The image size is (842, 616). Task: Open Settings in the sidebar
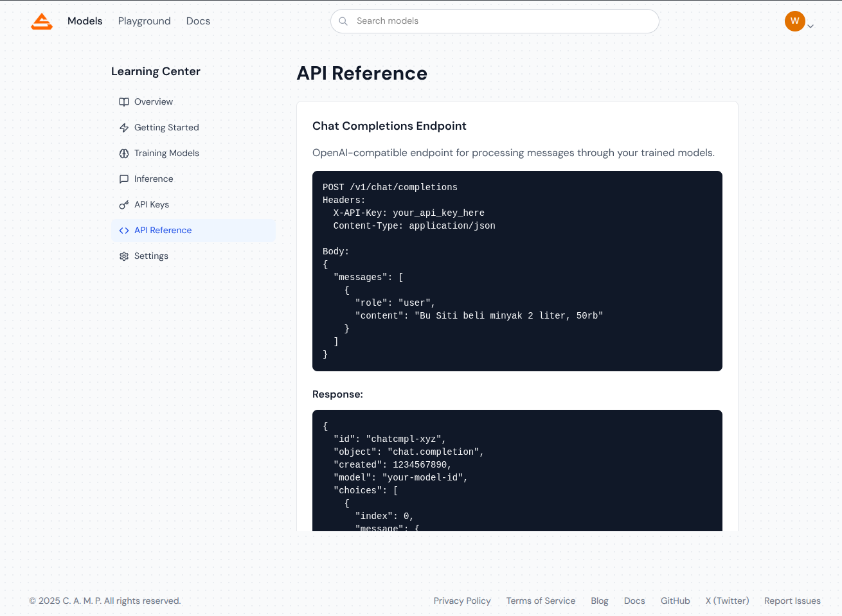pos(193,256)
